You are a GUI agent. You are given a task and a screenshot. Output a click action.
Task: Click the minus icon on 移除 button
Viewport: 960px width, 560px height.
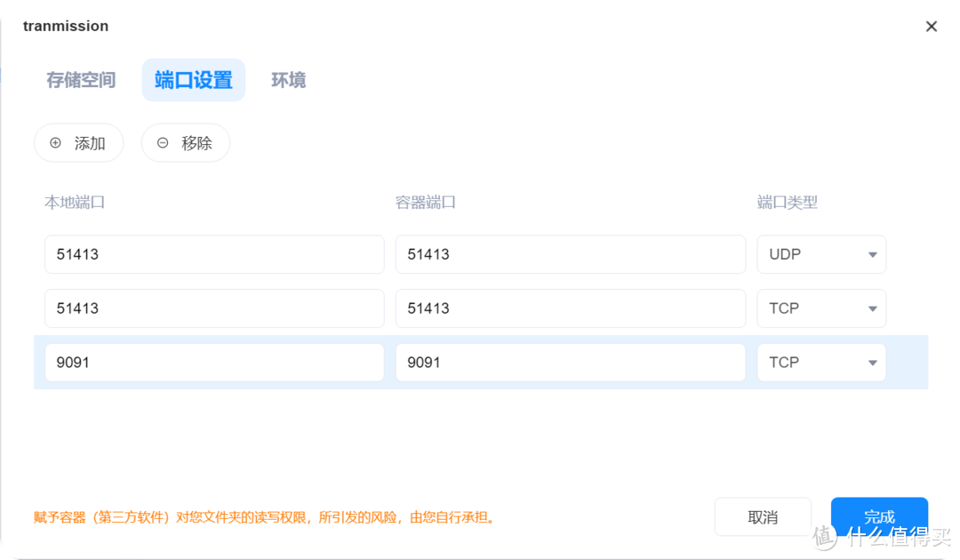click(x=162, y=143)
